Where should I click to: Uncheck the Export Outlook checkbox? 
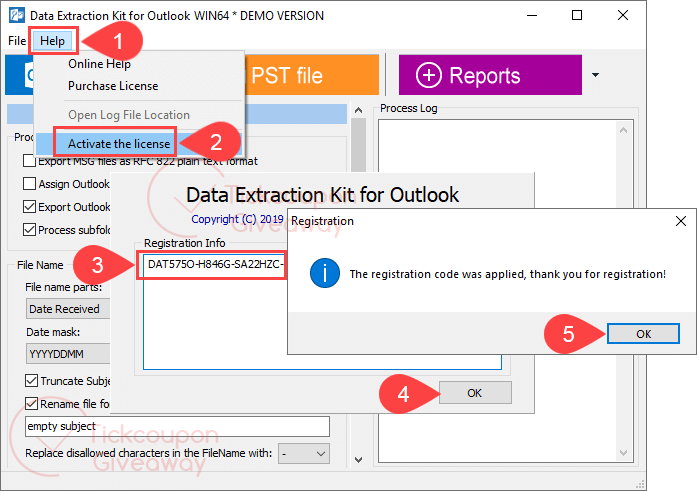(x=29, y=207)
